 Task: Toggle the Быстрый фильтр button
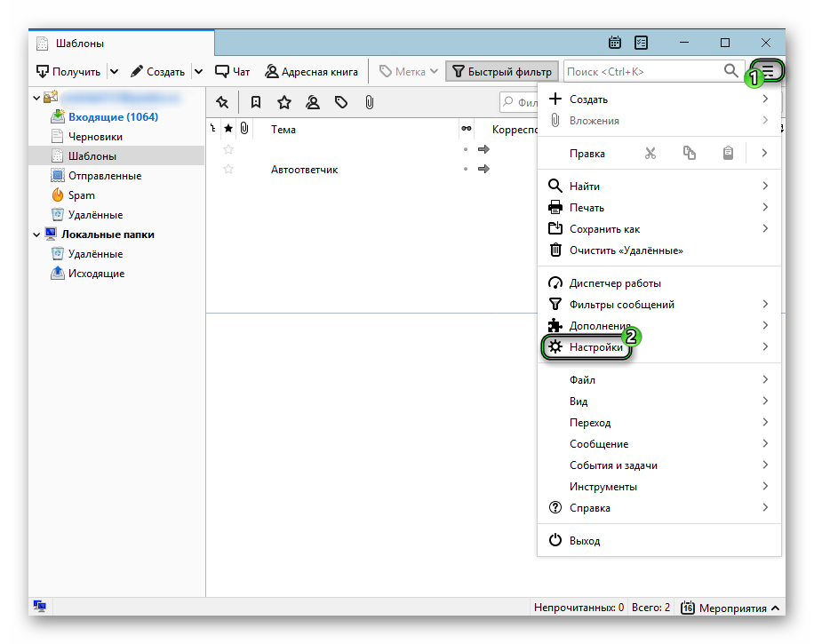point(502,72)
